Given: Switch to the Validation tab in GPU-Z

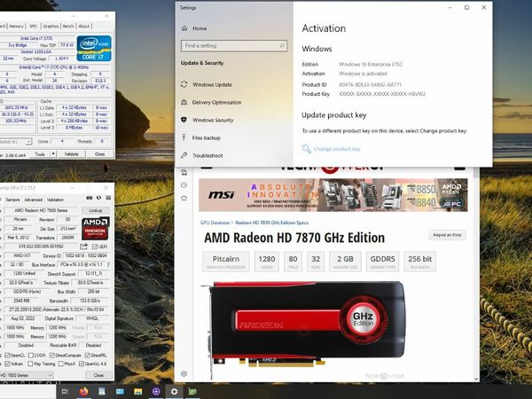Looking at the screenshot, I should [55, 199].
